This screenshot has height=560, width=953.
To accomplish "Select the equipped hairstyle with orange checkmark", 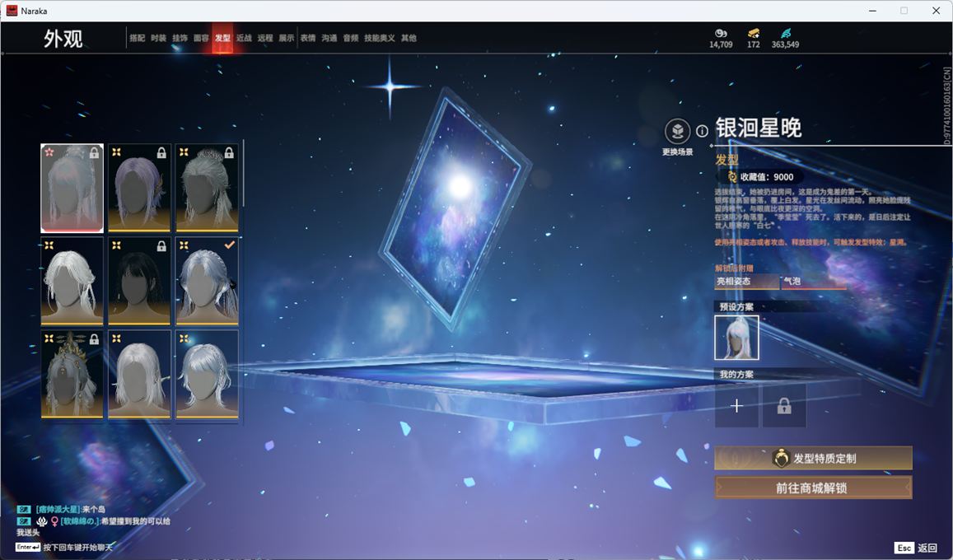I will click(207, 281).
